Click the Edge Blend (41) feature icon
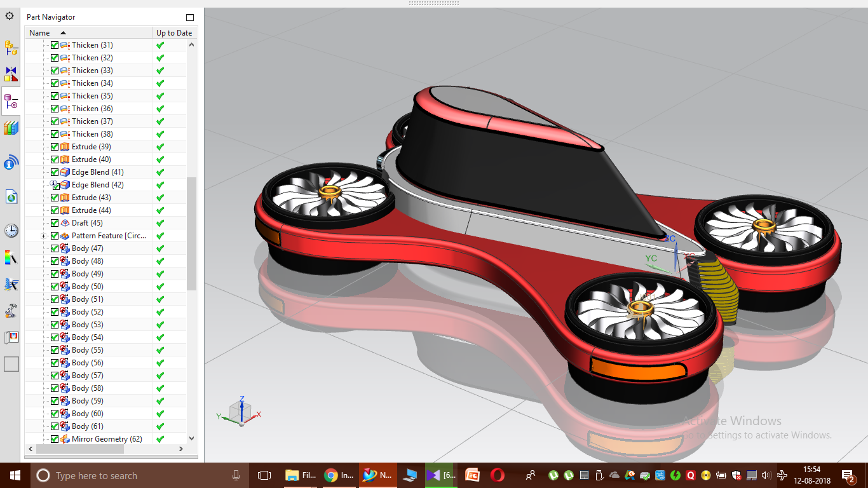 pyautogui.click(x=64, y=172)
